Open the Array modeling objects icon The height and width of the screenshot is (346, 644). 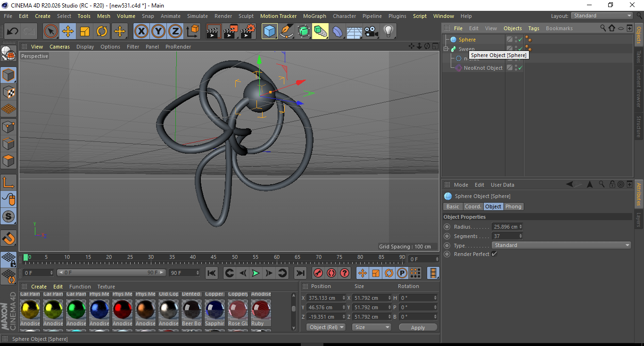point(321,32)
